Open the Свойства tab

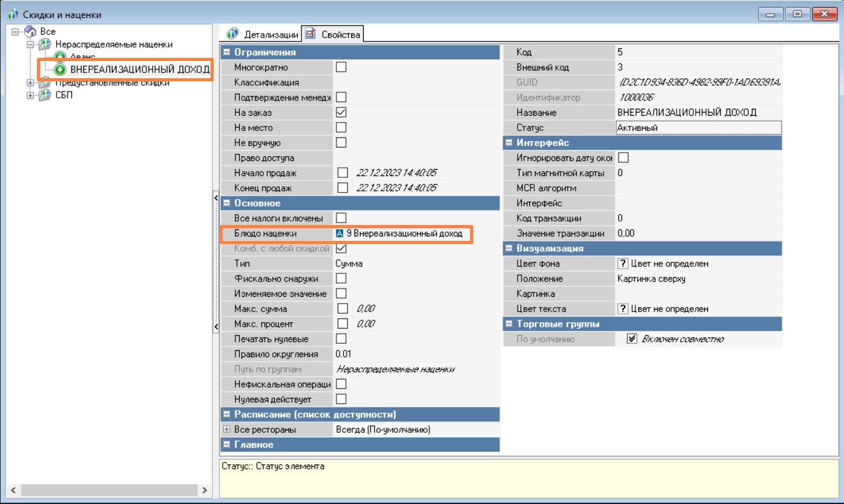click(333, 34)
